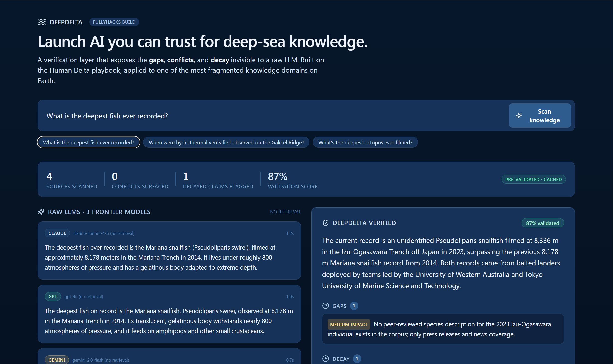
Task: Select the deepest fish example question chip
Action: [88, 142]
